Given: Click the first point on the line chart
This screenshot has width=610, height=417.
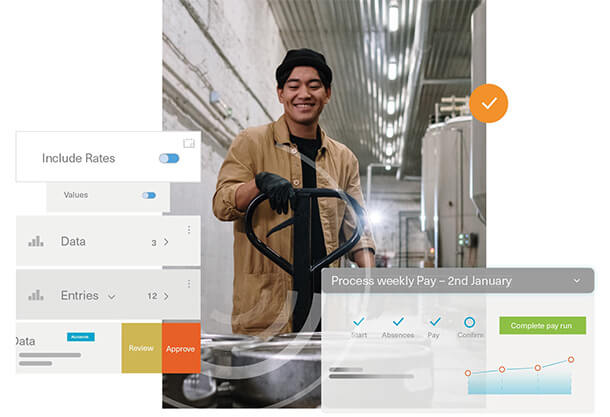Looking at the screenshot, I should point(468,373).
